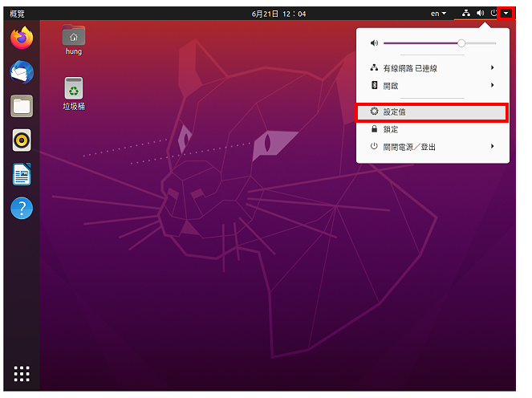Open the 垃圾桶 trash icon
This screenshot has width=532, height=398.
74,94
